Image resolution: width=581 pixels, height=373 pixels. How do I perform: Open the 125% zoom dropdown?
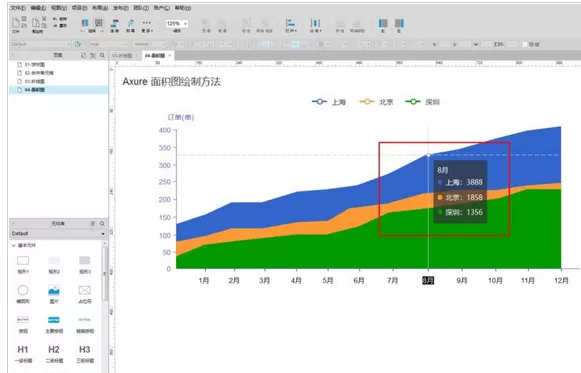pos(177,24)
